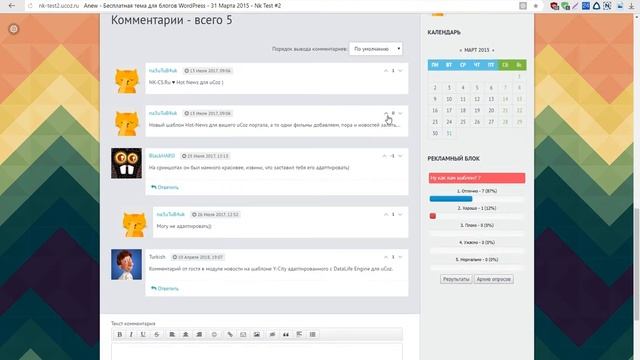Go to next month in calendar

[493, 50]
